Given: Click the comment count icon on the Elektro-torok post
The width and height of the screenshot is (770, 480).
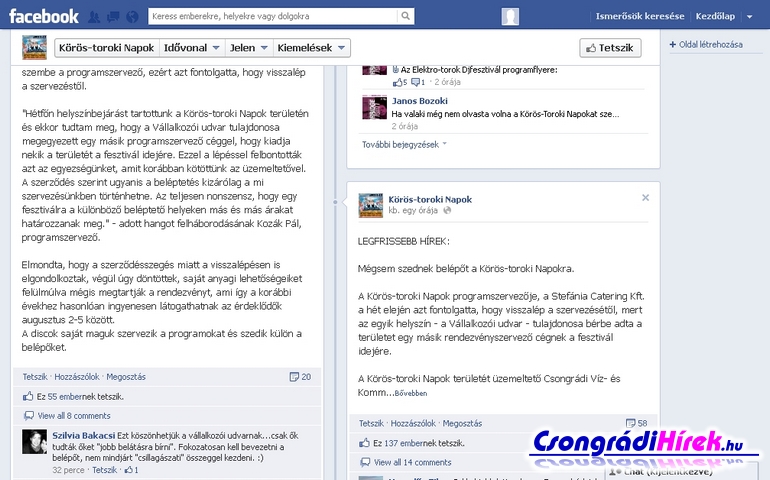Looking at the screenshot, I should tap(417, 82).
